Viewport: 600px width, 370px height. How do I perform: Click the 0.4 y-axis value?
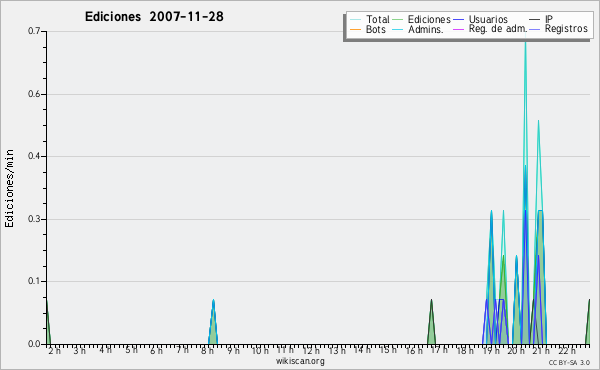click(x=34, y=156)
